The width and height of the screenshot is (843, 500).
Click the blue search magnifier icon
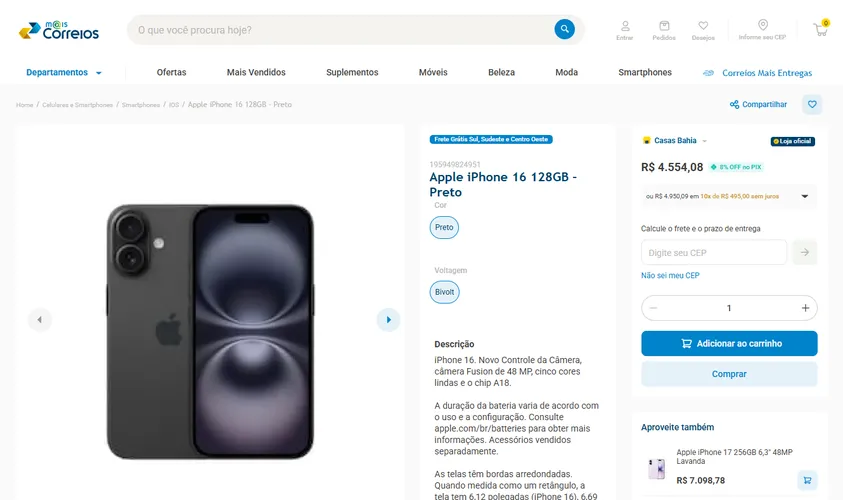[565, 29]
